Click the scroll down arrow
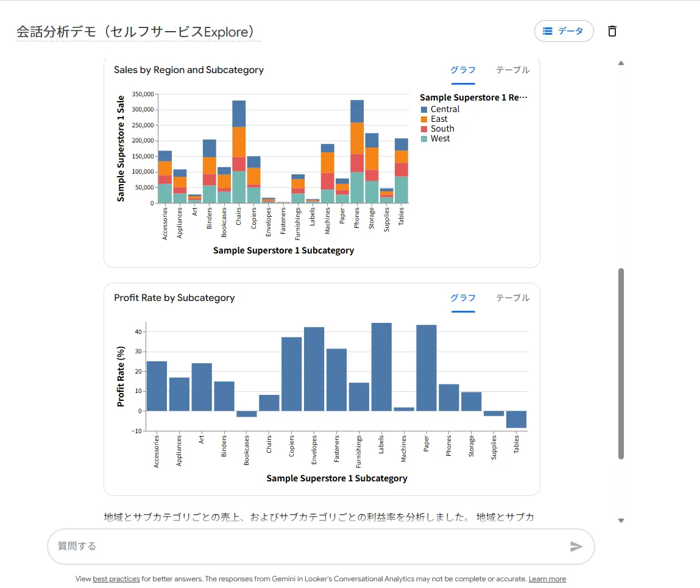Screen dimensions: 700x588 point(621,520)
